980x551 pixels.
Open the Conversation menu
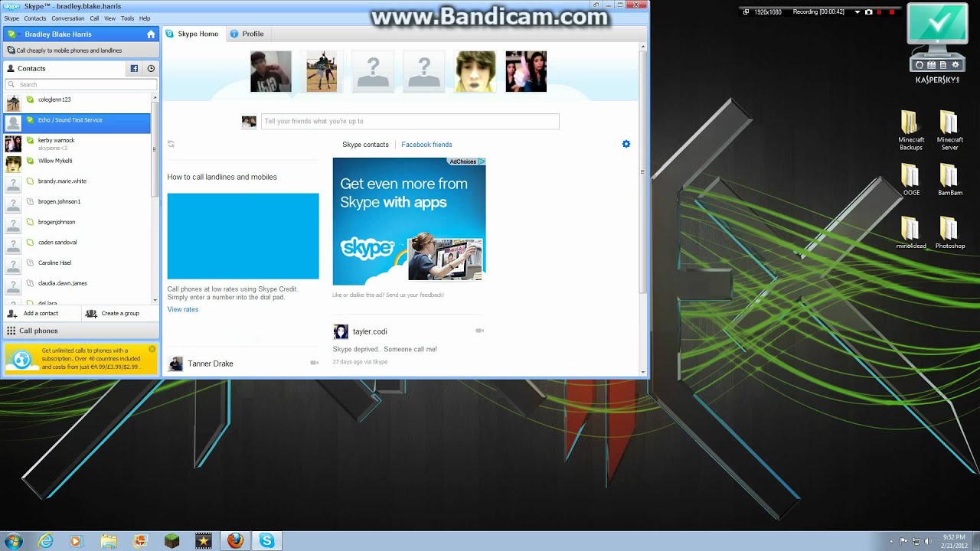(x=68, y=18)
